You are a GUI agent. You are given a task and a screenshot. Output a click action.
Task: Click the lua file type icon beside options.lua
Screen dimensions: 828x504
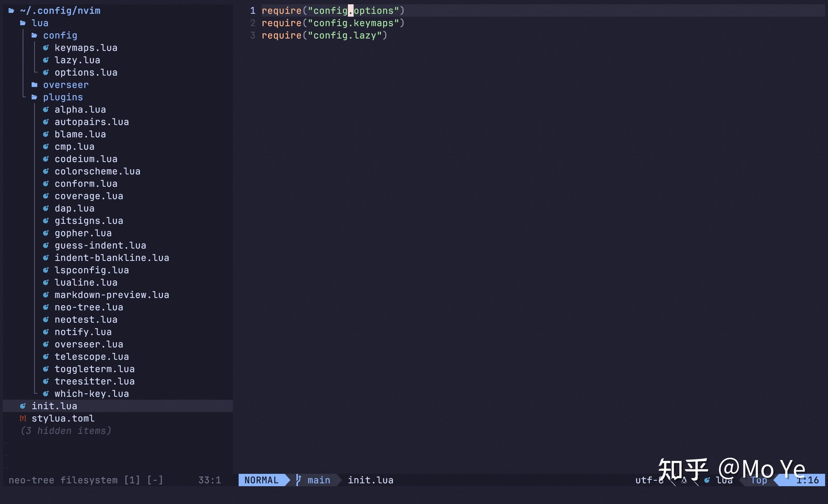pyautogui.click(x=46, y=72)
